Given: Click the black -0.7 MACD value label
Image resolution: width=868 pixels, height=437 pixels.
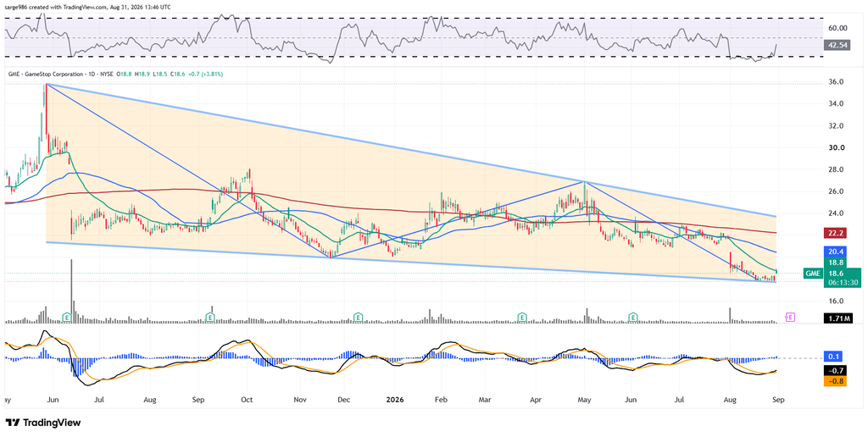Looking at the screenshot, I should pos(835,371).
